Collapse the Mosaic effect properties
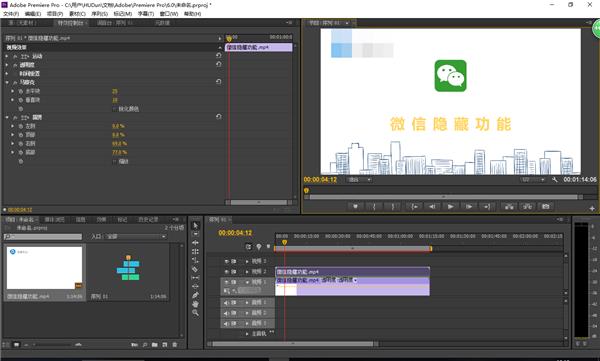The height and width of the screenshot is (361, 600). pos(7,82)
